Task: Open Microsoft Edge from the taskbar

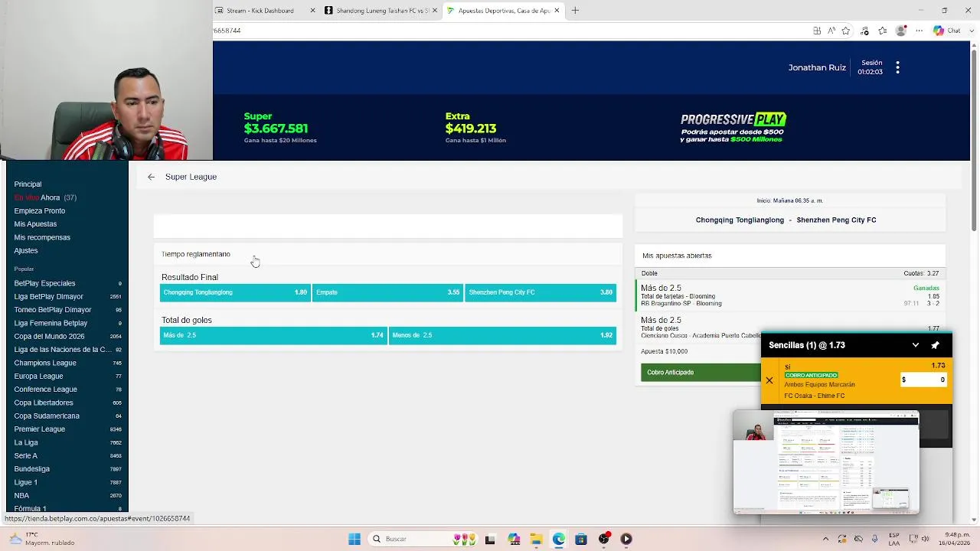Action: (x=559, y=539)
